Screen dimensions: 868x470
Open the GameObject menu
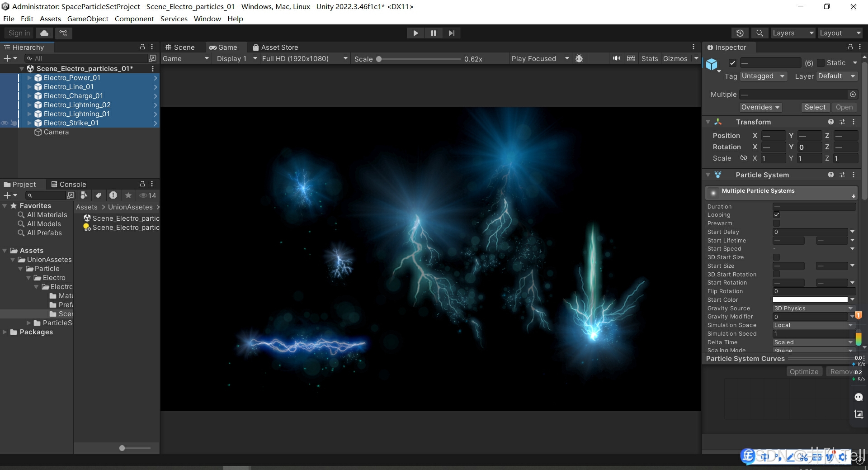click(x=88, y=19)
